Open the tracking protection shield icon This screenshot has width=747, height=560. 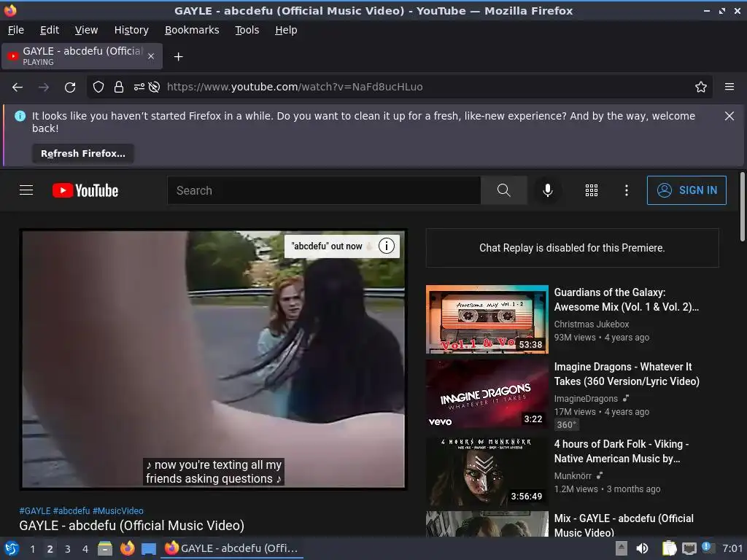pos(98,87)
